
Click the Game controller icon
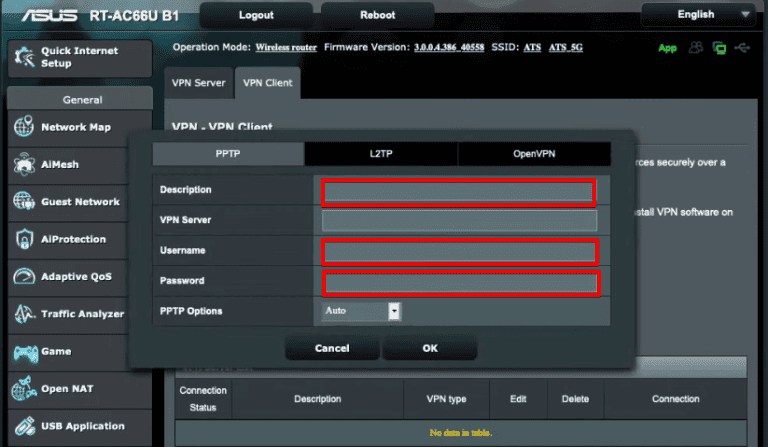click(x=25, y=353)
